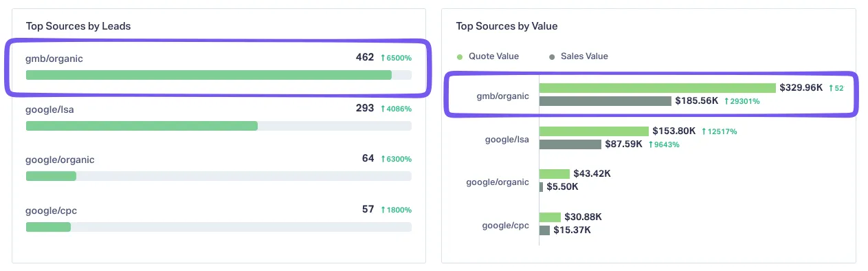Click the gmb/organic lead source label
This screenshot has width=868, height=271.
[x=54, y=58]
